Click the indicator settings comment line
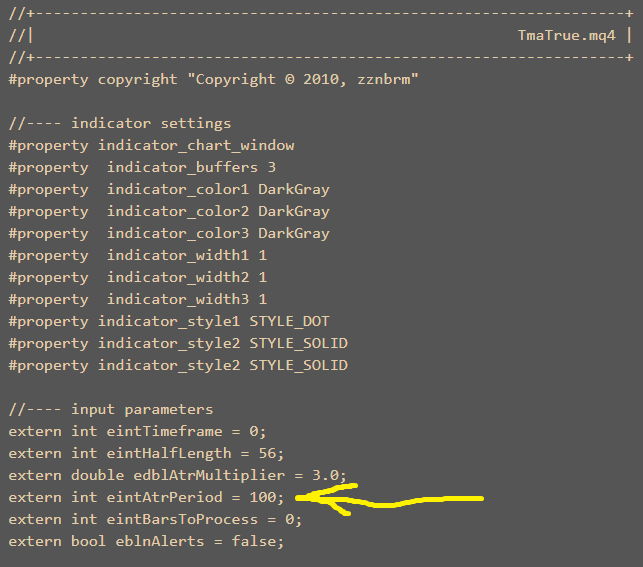Screen dimensions: 643x567 (120, 123)
